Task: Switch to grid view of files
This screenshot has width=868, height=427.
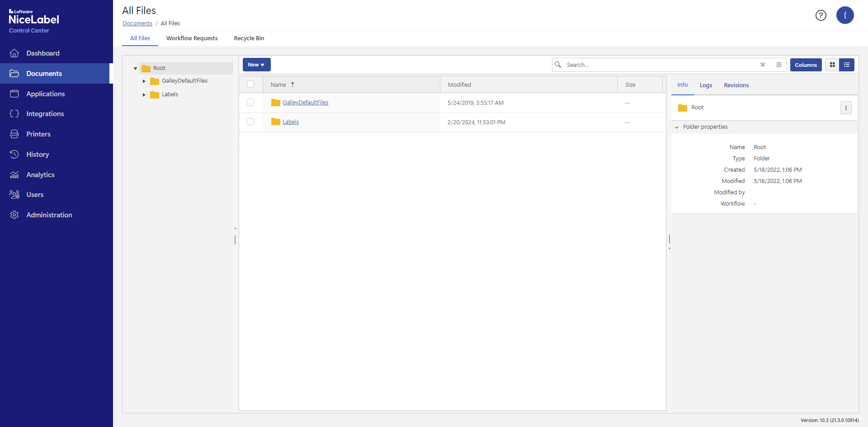Action: 832,65
